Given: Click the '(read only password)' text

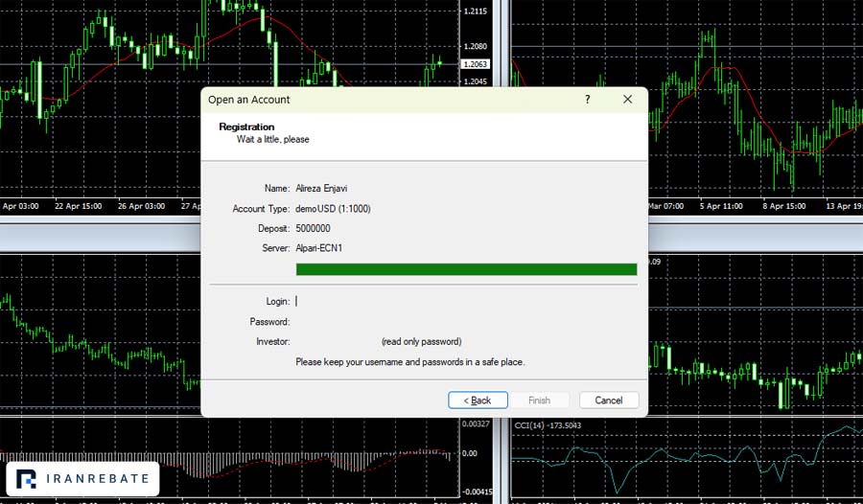Looking at the screenshot, I should [x=422, y=342].
